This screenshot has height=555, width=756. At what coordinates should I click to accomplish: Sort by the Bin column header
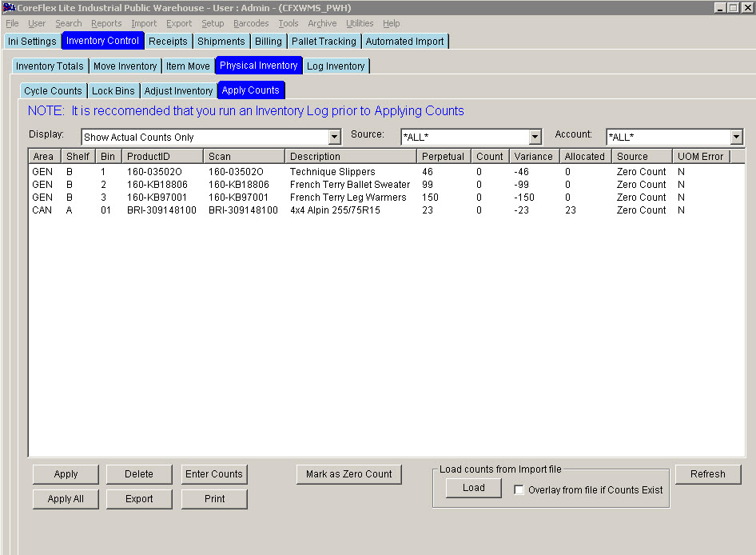[108, 157]
